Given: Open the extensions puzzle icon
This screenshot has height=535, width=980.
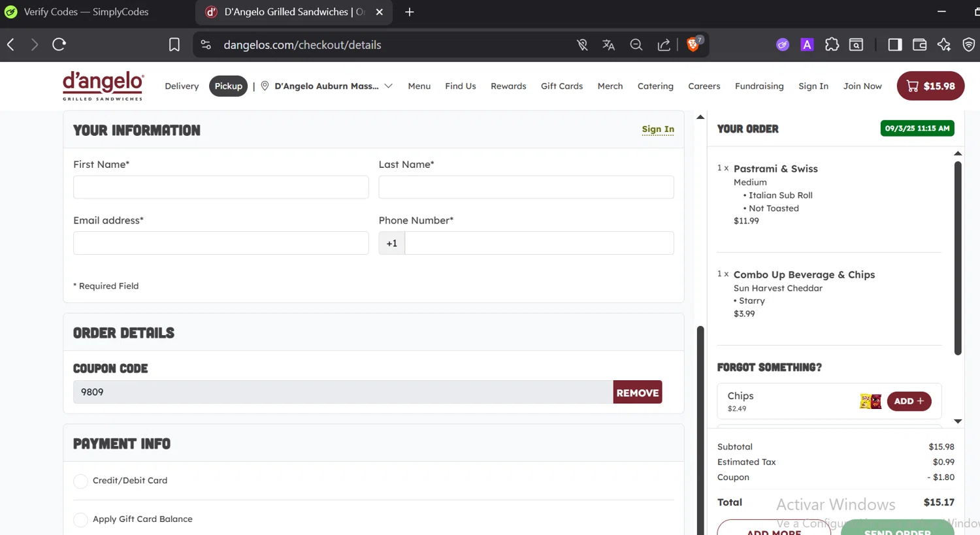Looking at the screenshot, I should [x=832, y=44].
